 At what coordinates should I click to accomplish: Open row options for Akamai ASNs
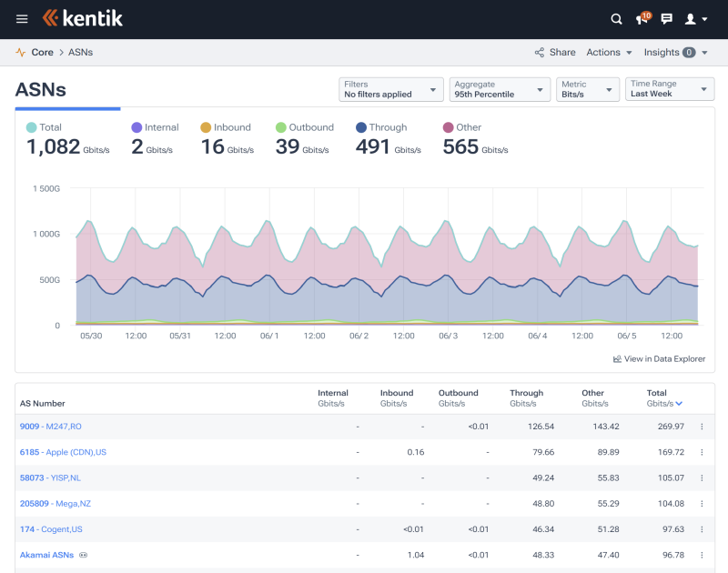coord(702,555)
